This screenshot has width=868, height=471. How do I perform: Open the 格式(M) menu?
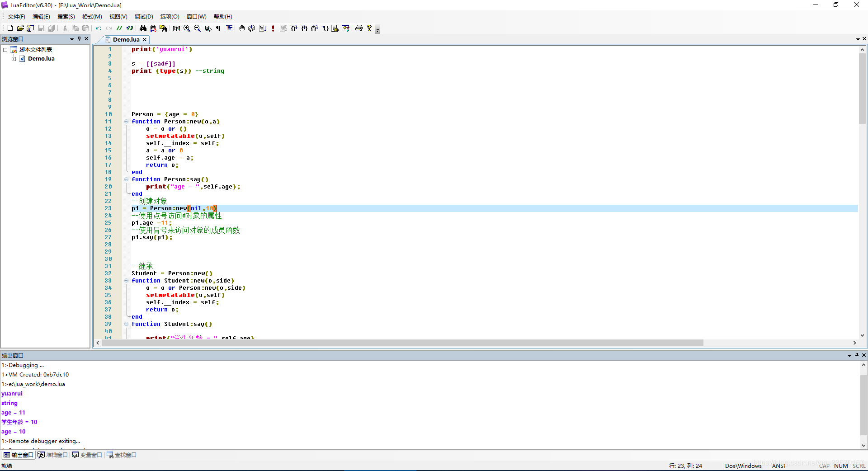[92, 17]
